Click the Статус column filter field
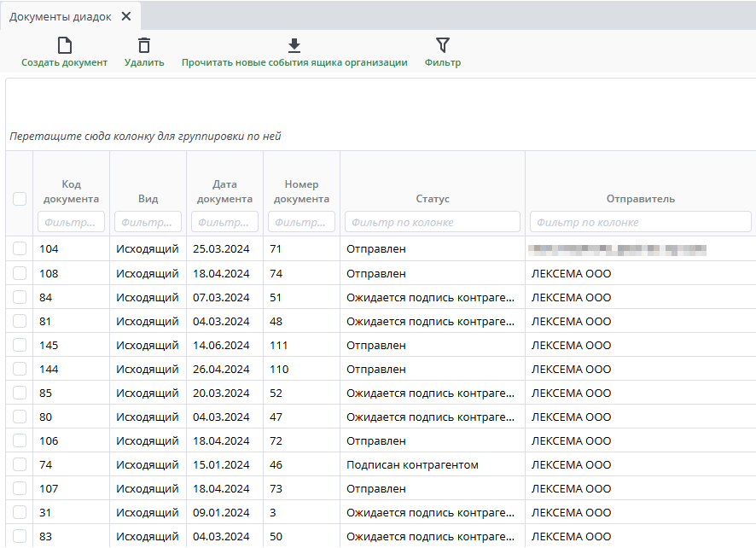 pos(432,222)
